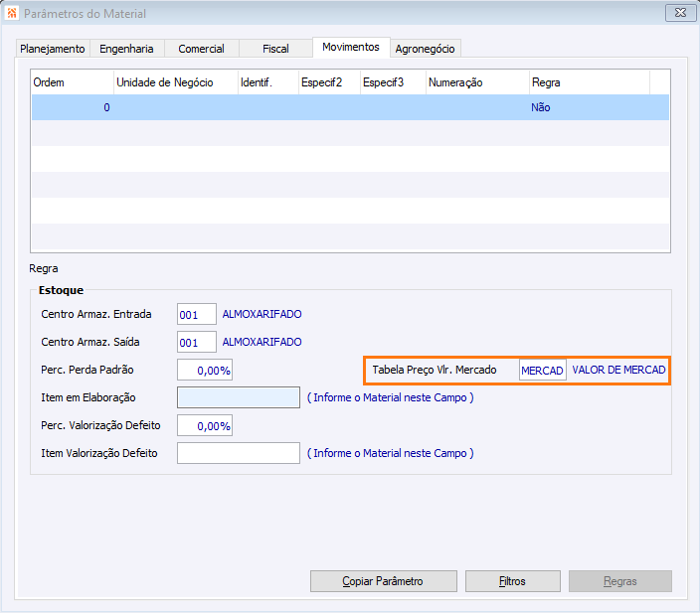700x613 pixels.
Task: Click the Regra label below the table
Action: pos(44,268)
